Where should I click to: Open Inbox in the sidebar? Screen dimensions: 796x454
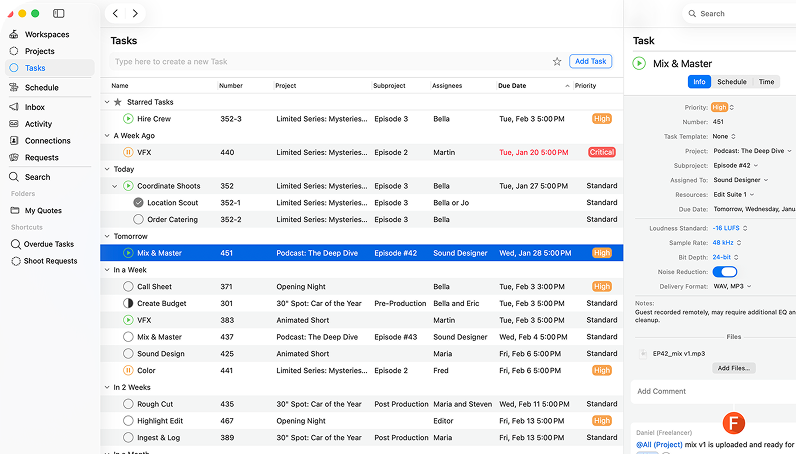pos(35,107)
